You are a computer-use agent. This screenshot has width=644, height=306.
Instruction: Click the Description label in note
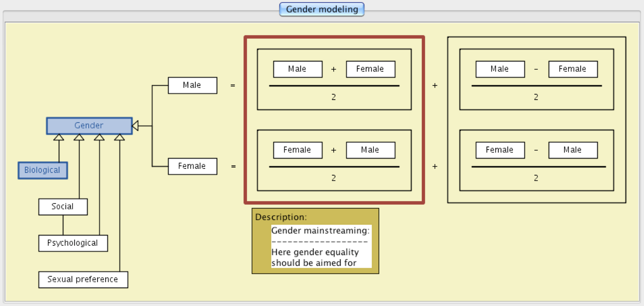click(x=281, y=217)
